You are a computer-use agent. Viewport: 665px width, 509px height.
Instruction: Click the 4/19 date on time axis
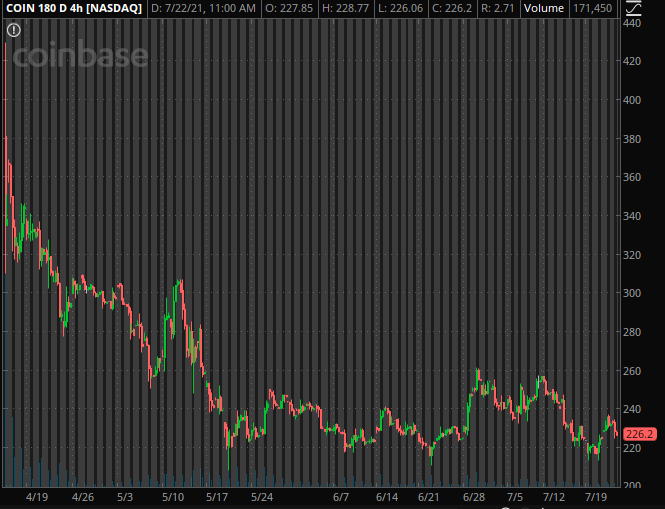[x=37, y=497]
